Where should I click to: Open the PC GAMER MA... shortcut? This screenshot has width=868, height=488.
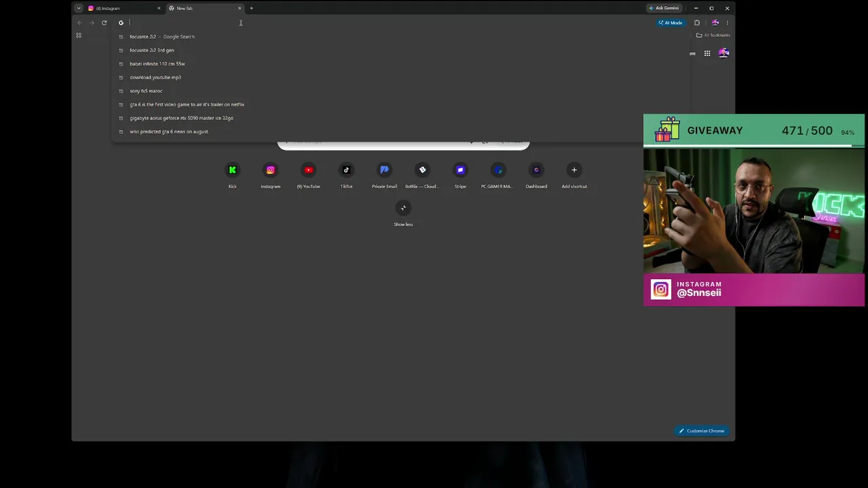coord(498,175)
